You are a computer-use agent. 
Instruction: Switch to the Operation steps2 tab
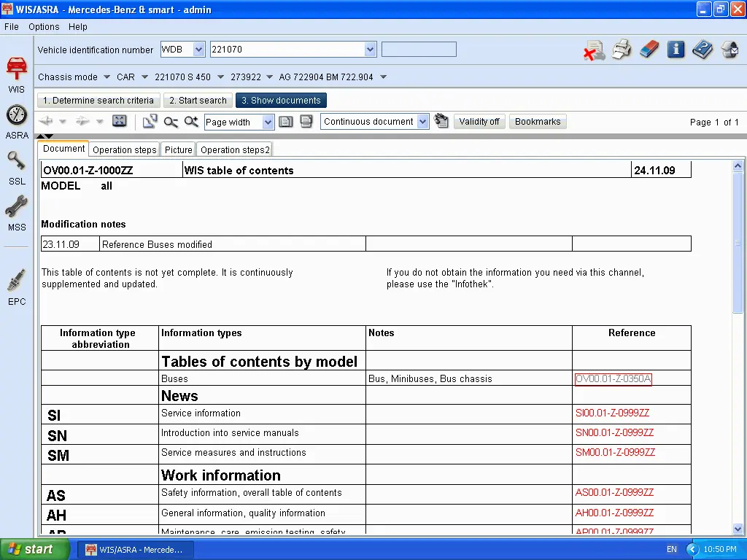[235, 149]
